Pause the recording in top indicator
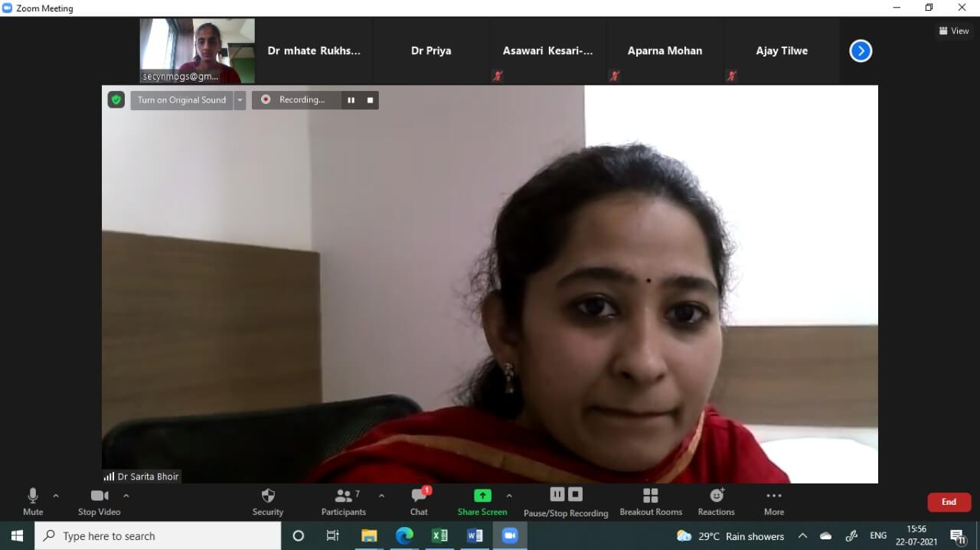The width and height of the screenshot is (980, 550). (x=351, y=100)
